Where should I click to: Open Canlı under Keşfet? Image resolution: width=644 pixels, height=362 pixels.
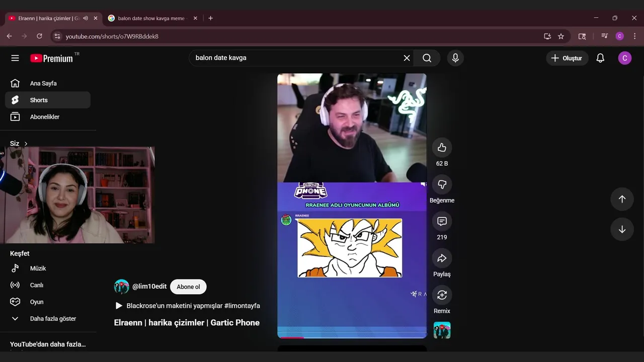point(48,285)
